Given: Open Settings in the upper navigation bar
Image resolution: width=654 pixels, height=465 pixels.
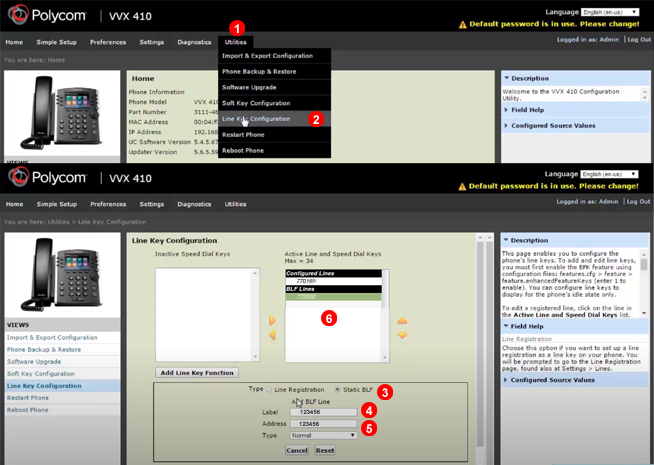Looking at the screenshot, I should pyautogui.click(x=151, y=42).
